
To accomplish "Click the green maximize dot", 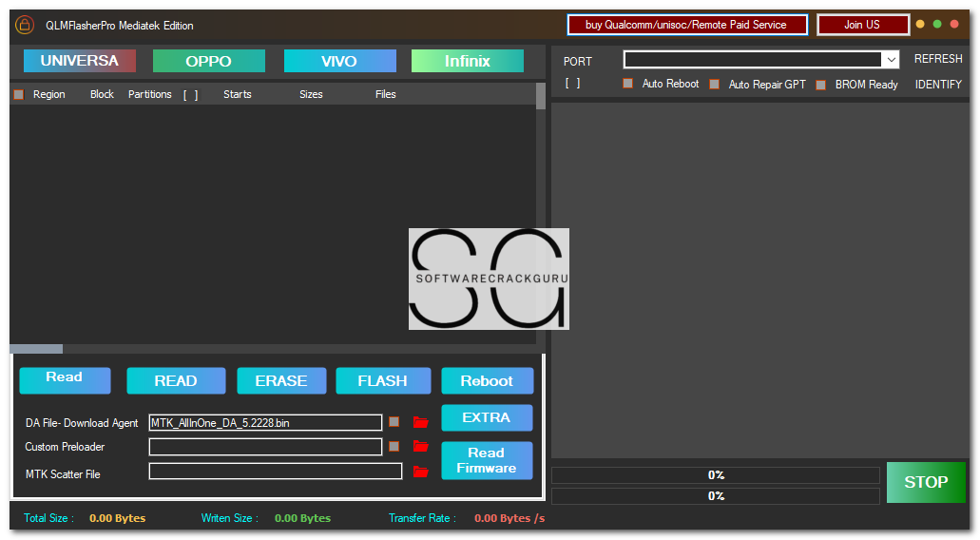I will 937,25.
